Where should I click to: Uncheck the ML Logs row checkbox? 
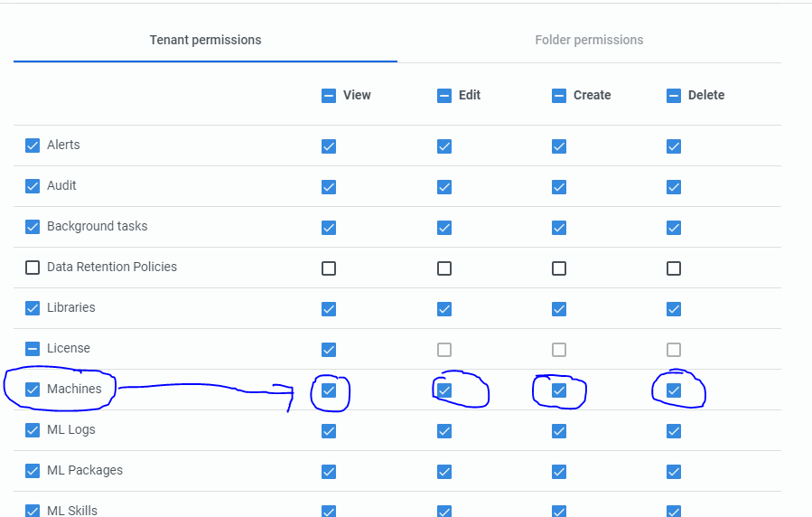coord(33,430)
